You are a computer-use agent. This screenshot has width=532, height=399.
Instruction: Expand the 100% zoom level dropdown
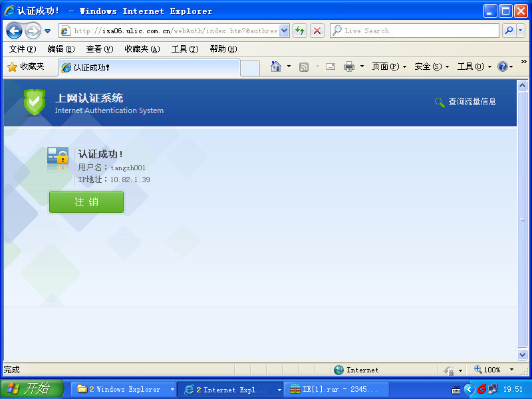pos(511,370)
